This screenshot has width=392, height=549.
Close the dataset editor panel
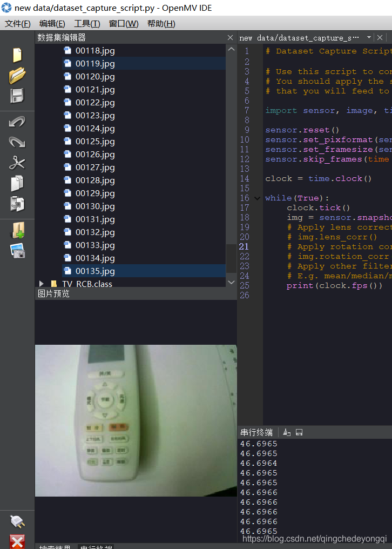tap(230, 37)
